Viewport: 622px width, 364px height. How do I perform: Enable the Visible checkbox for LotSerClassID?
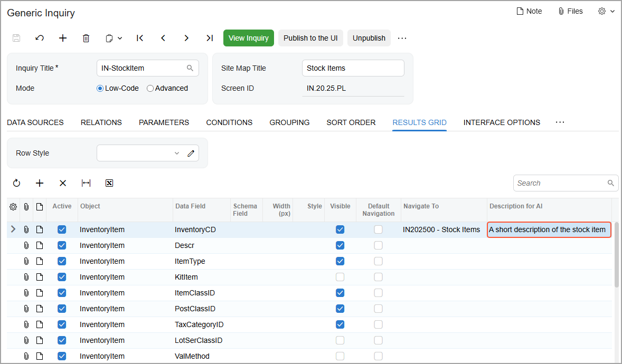(340, 341)
